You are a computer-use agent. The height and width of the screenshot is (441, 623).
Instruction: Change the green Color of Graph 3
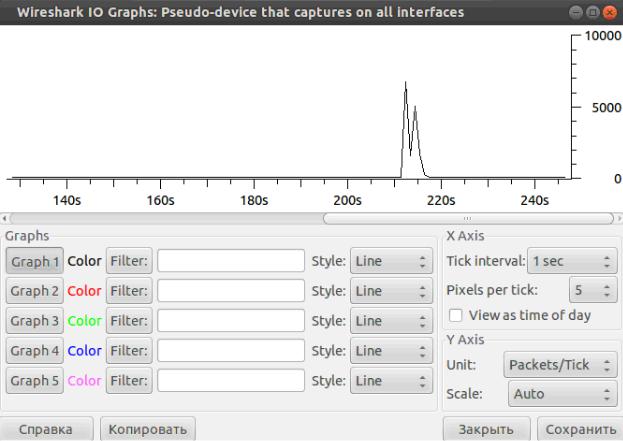point(84,321)
